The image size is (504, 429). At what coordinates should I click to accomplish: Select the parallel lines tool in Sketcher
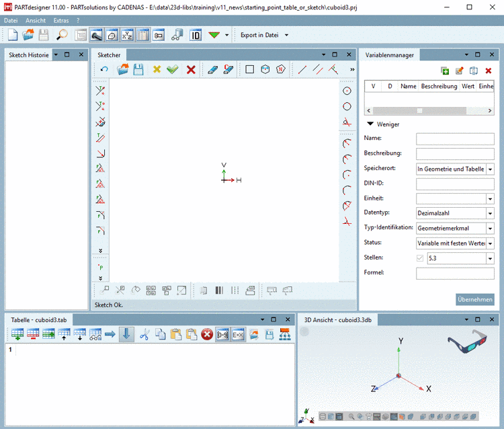coord(318,69)
